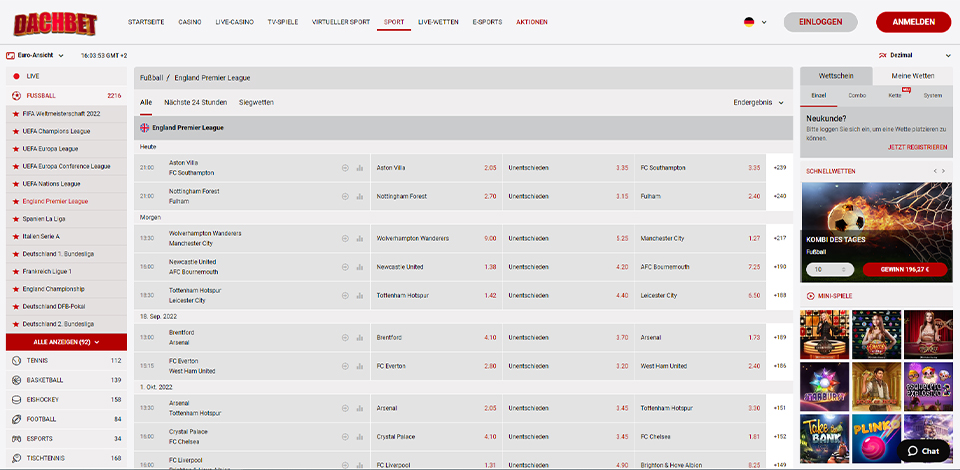The height and width of the screenshot is (470, 960).
Task: Open E-Sports in top navigation
Action: point(487,22)
